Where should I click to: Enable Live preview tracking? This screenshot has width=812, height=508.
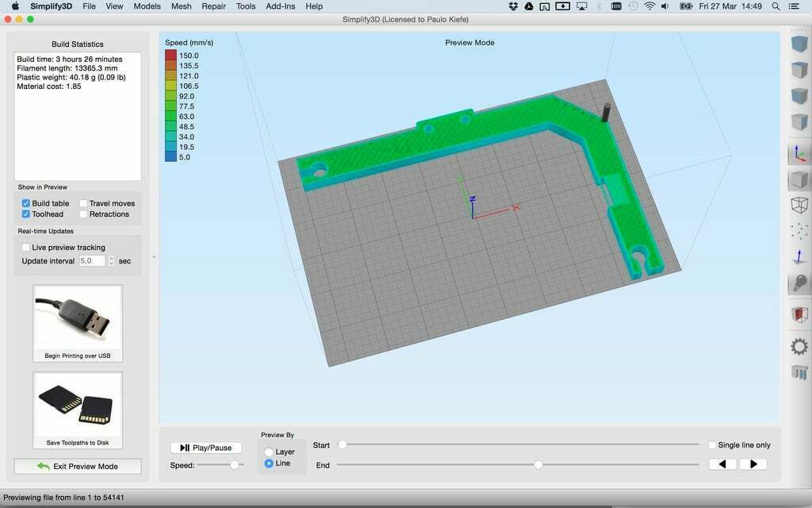(x=26, y=248)
